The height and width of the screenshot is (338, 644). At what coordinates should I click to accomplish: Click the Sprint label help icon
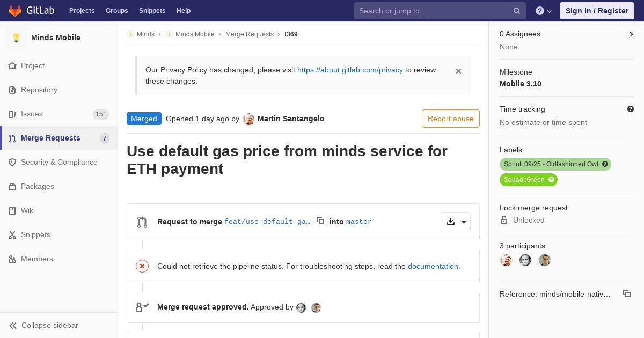click(x=605, y=164)
